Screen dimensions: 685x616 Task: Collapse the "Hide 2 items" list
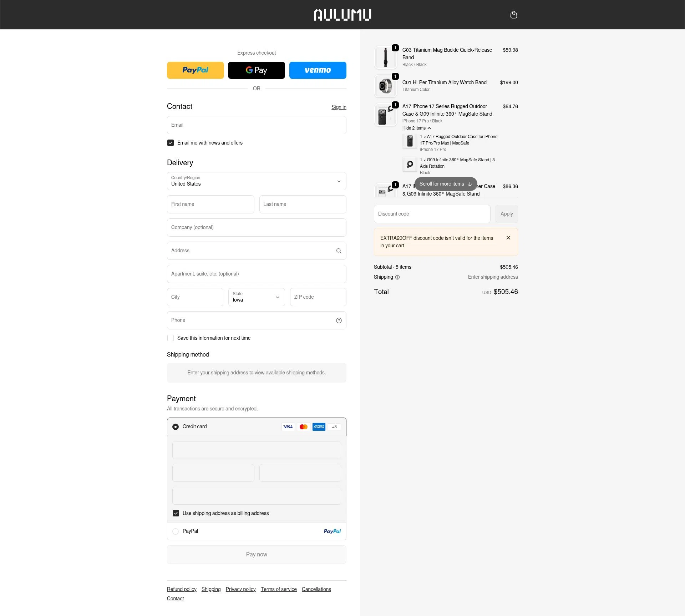(416, 128)
